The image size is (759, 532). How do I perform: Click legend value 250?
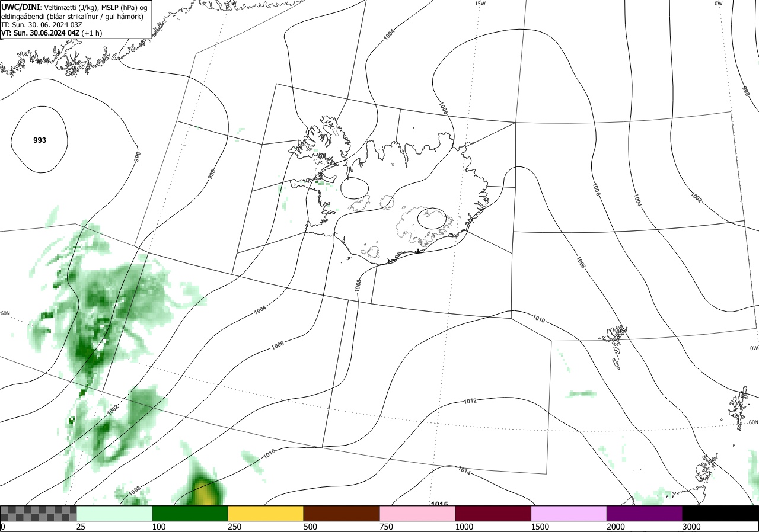234,527
